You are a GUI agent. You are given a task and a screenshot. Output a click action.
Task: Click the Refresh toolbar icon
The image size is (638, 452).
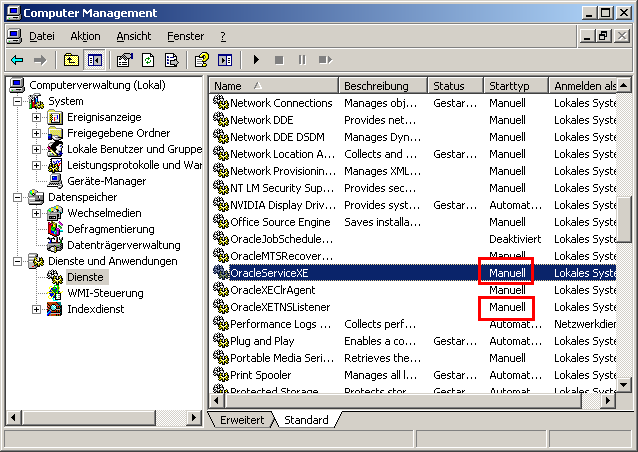coord(148,60)
